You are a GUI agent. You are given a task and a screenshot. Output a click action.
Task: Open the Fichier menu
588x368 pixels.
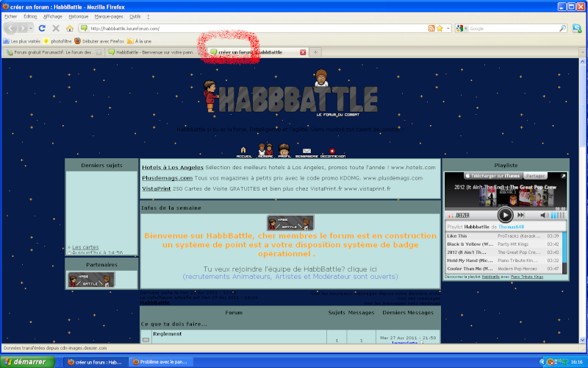pos(10,16)
